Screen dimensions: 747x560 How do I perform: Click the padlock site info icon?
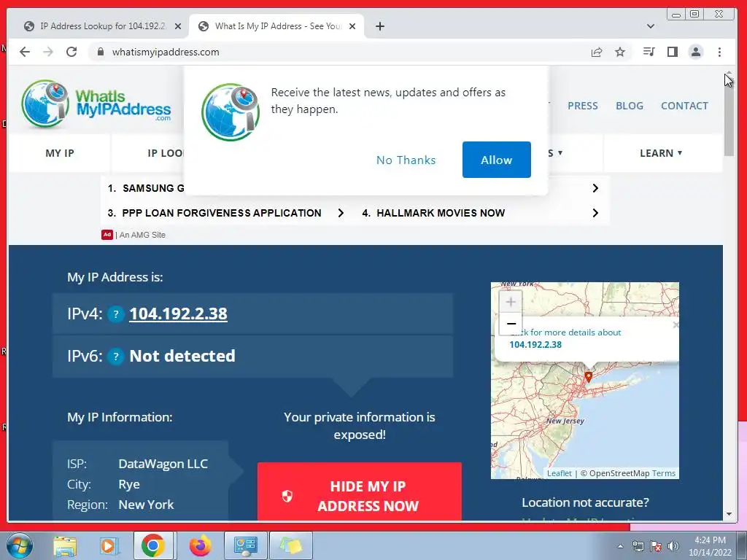point(100,52)
